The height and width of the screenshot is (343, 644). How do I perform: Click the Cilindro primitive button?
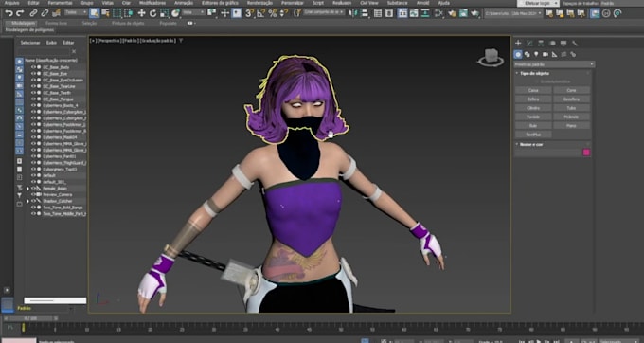tap(533, 108)
